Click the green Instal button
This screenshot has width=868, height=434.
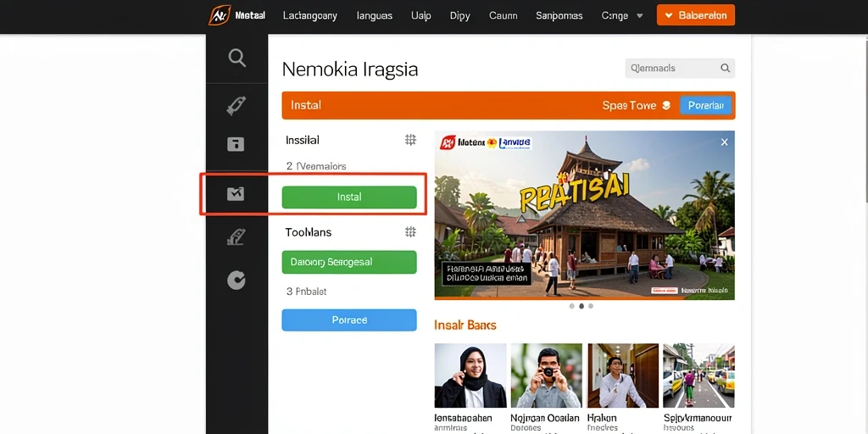(x=348, y=197)
